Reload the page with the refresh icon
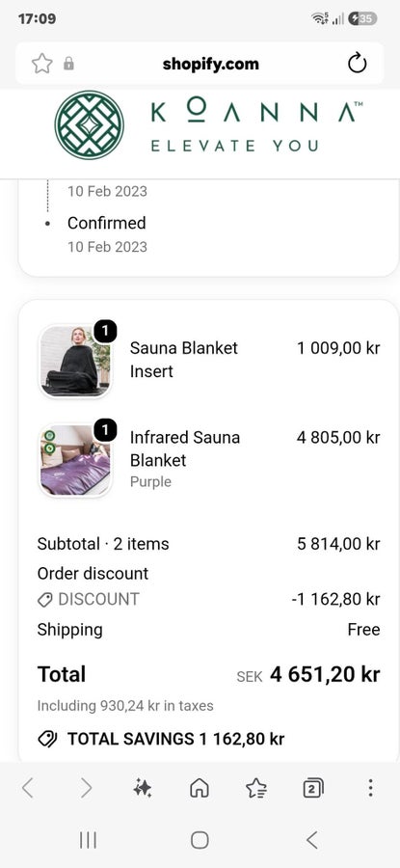This screenshot has height=868, width=400. click(358, 64)
